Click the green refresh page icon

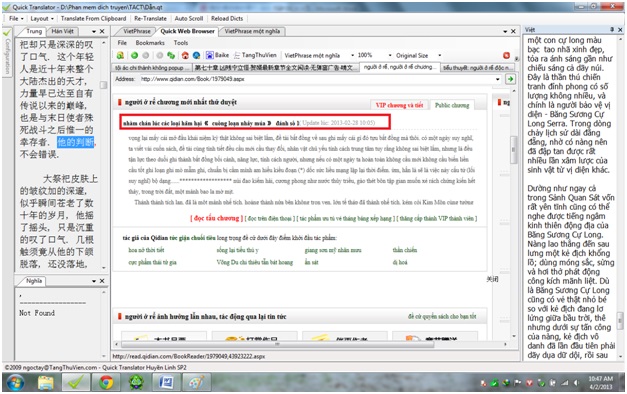(171, 56)
